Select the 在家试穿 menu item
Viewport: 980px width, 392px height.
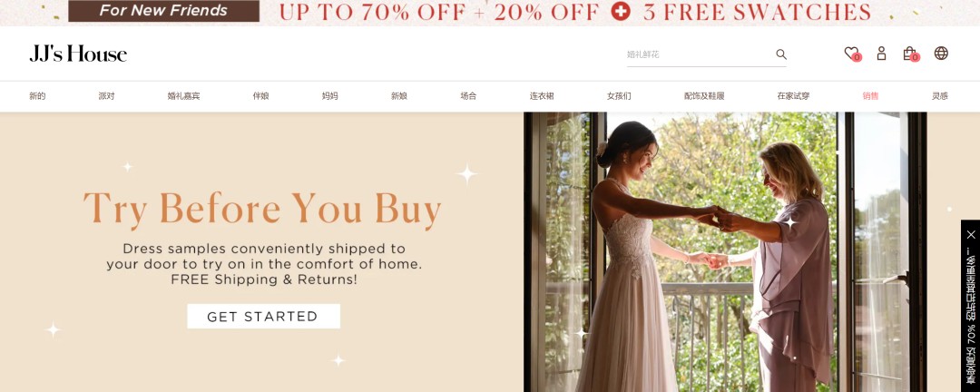pos(793,96)
